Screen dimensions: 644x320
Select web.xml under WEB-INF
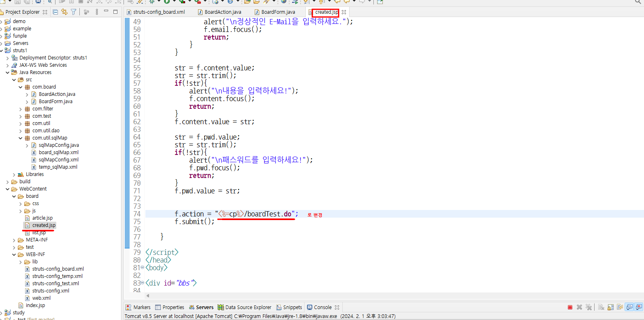41,298
